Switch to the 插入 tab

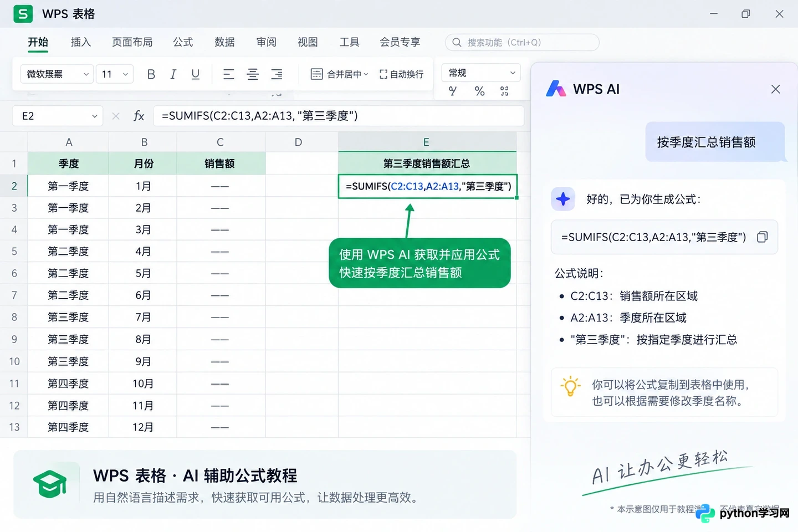coord(80,42)
